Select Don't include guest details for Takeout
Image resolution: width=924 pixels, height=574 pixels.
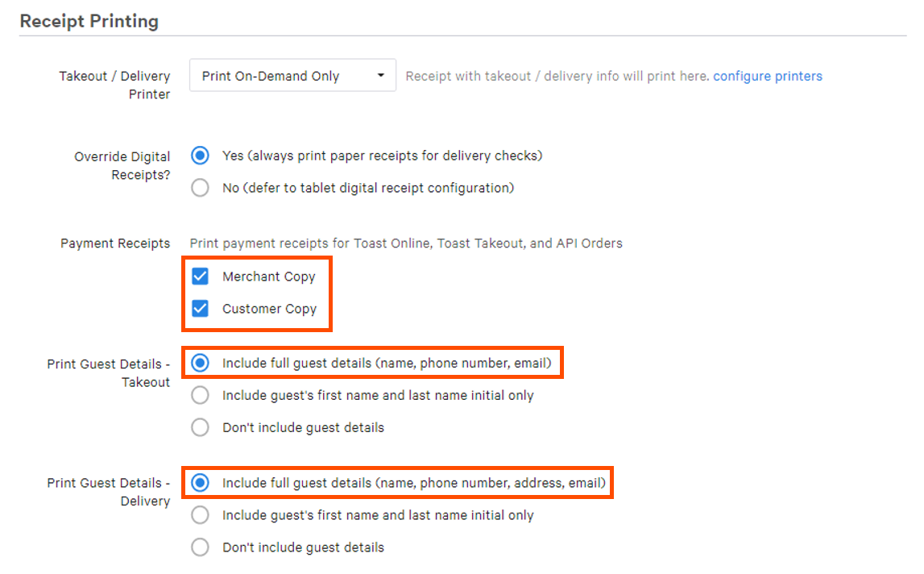(200, 426)
